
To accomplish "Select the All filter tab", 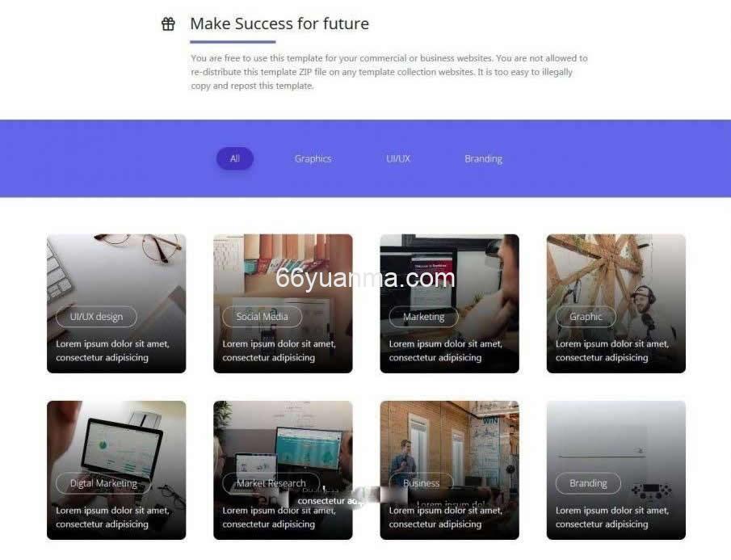I will point(235,158).
